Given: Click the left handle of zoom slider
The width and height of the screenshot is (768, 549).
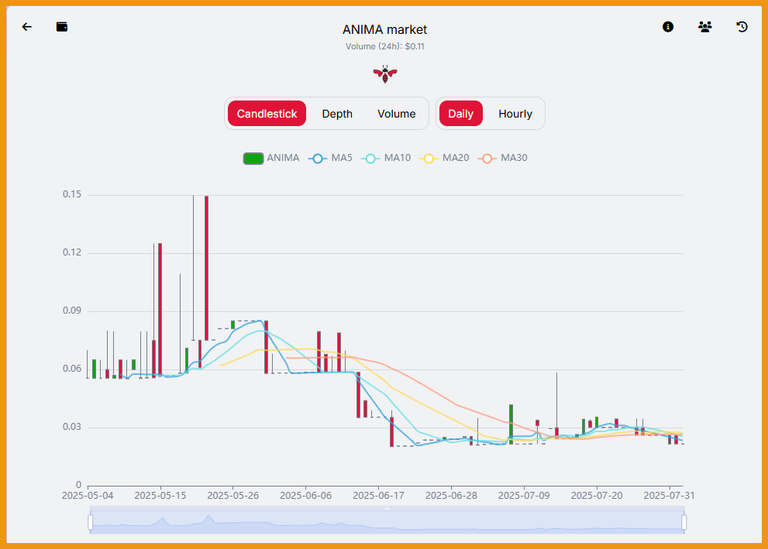Looking at the screenshot, I should [x=90, y=522].
